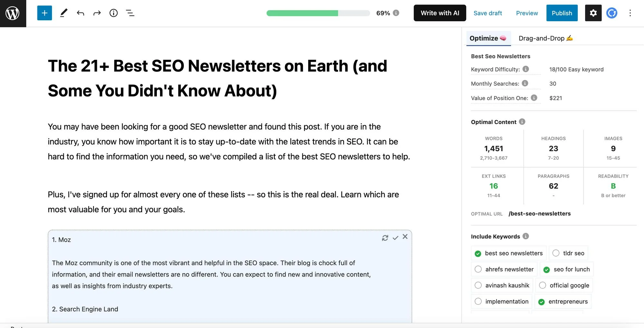Click the Write with AI button
Viewport: 644px width, 328px height.
tap(440, 13)
